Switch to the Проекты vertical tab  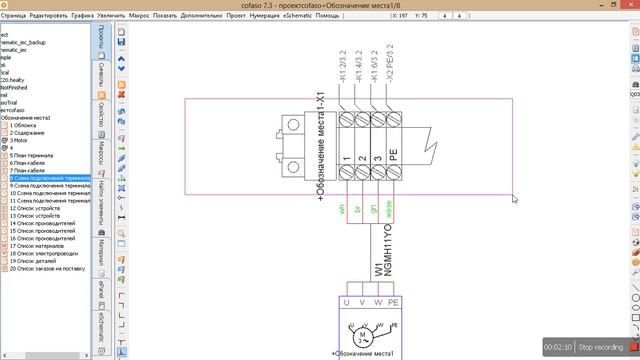point(101,42)
